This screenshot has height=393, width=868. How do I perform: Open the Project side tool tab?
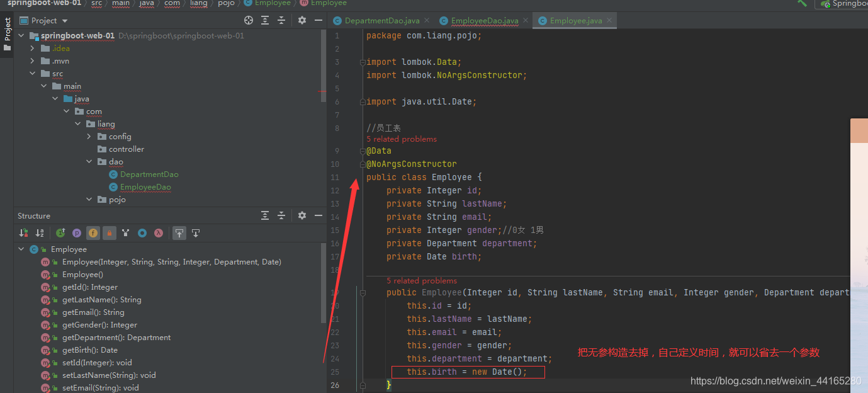click(7, 35)
